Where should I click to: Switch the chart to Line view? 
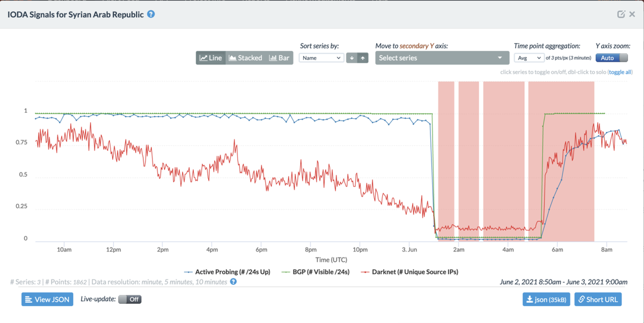click(211, 58)
